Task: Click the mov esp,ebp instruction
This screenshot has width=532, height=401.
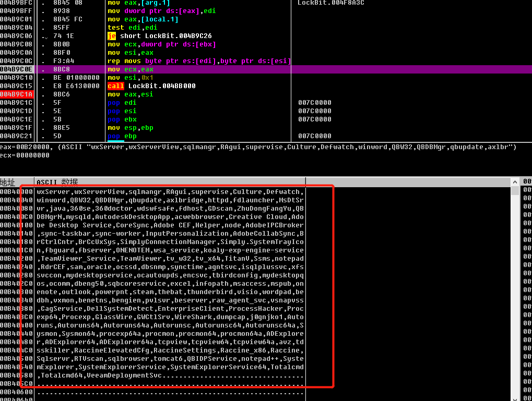Action: coord(131,128)
